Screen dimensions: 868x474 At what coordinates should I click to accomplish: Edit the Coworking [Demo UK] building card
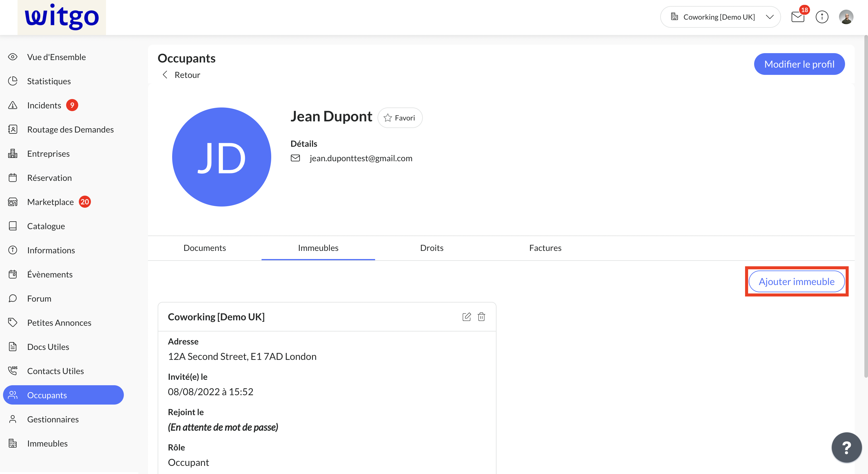click(x=467, y=317)
